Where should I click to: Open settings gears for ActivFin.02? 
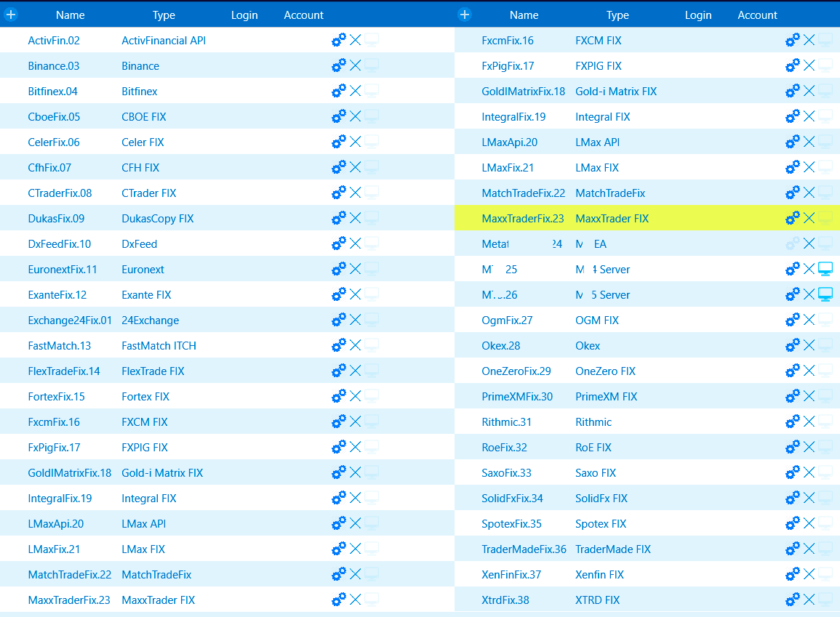(338, 41)
